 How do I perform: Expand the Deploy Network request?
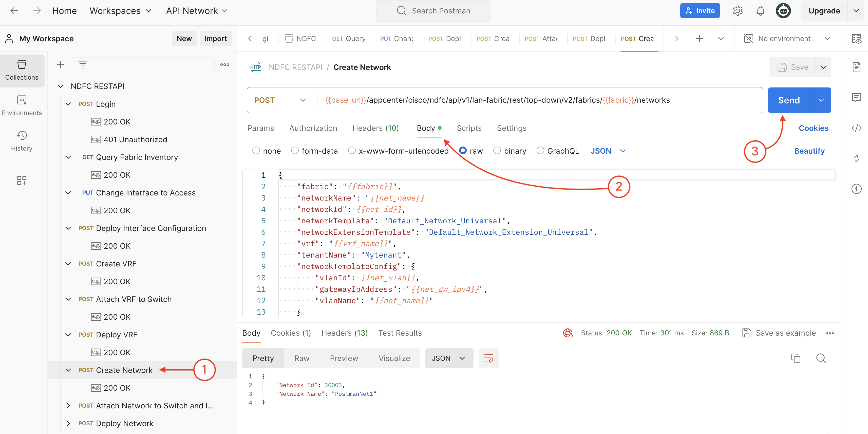coord(68,423)
